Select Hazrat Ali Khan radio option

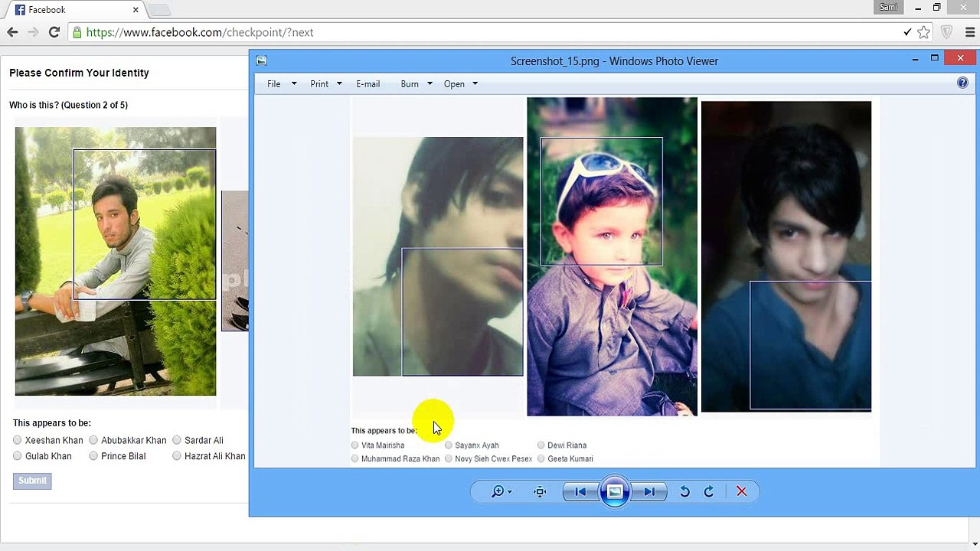[x=177, y=456]
